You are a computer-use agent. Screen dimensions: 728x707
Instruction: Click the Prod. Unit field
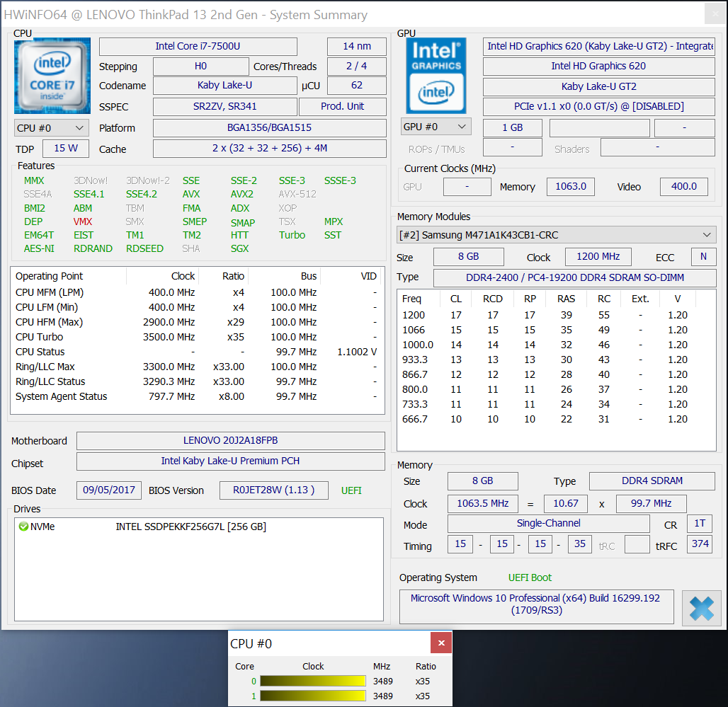pyautogui.click(x=343, y=106)
